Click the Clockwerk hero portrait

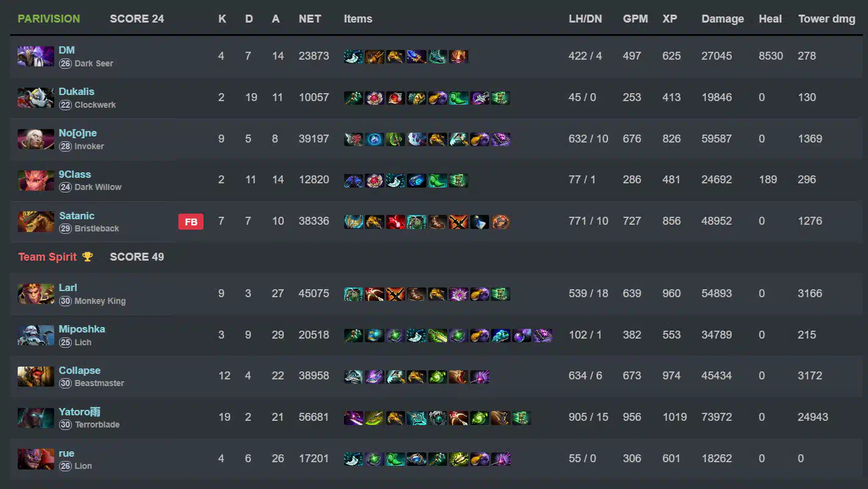(x=36, y=97)
